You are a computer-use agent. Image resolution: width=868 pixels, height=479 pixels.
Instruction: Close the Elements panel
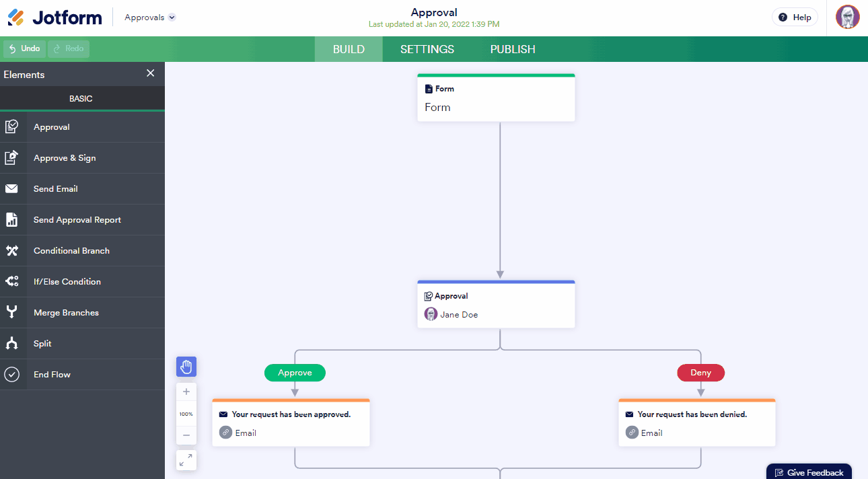151,73
